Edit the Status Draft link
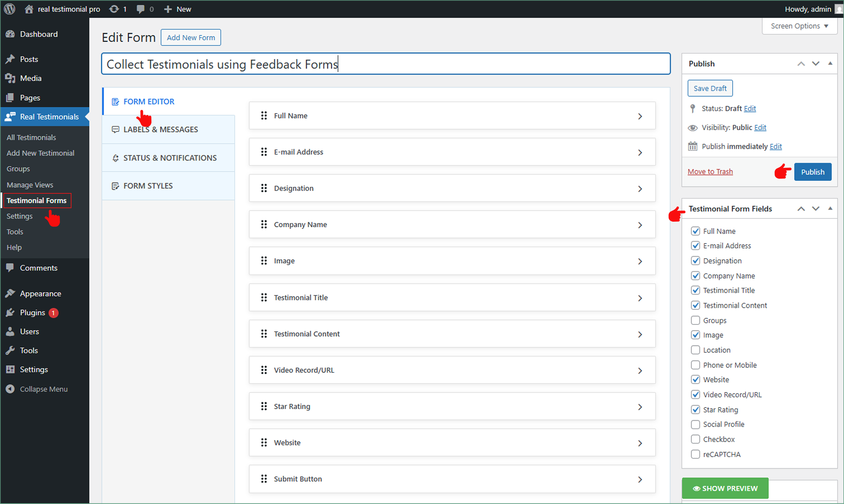The image size is (844, 504). tap(749, 108)
